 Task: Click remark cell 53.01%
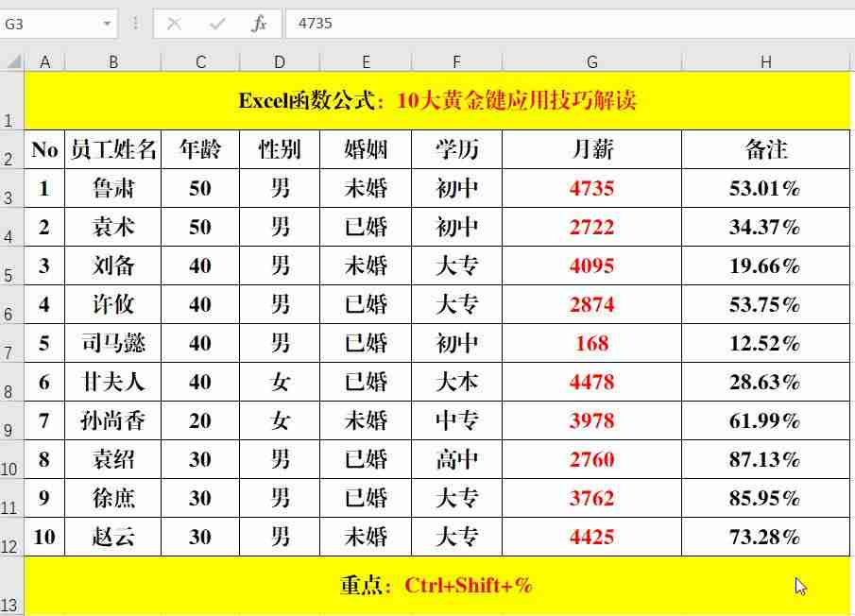[765, 188]
